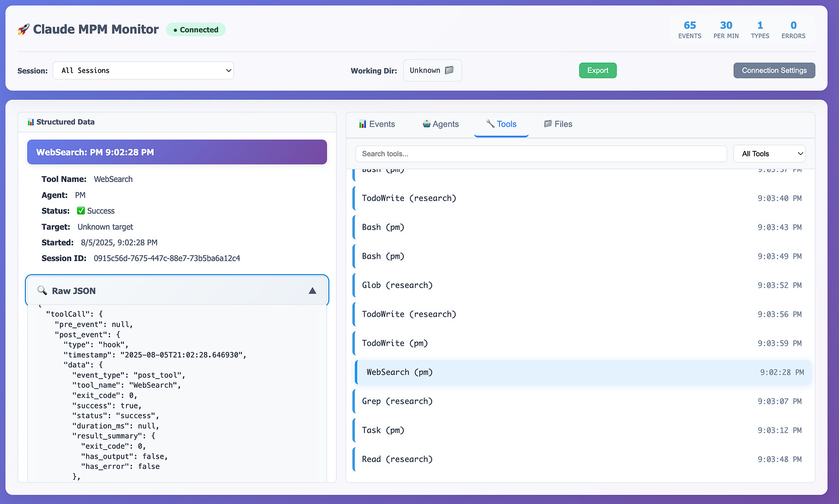839x504 pixels.
Task: Click the 30 Per Min counter
Action: click(x=726, y=30)
